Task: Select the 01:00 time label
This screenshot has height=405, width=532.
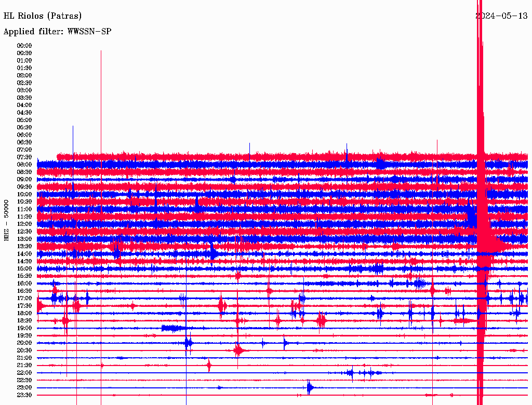Action: point(24,61)
